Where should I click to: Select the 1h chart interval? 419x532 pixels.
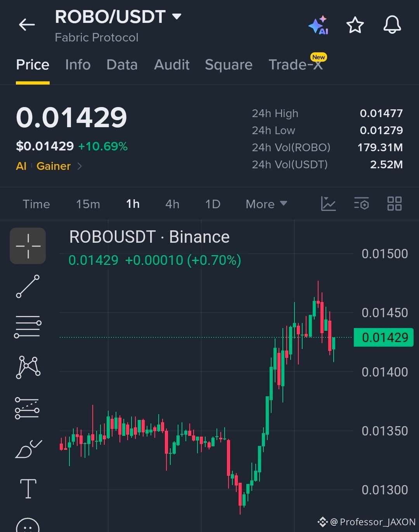point(133,204)
